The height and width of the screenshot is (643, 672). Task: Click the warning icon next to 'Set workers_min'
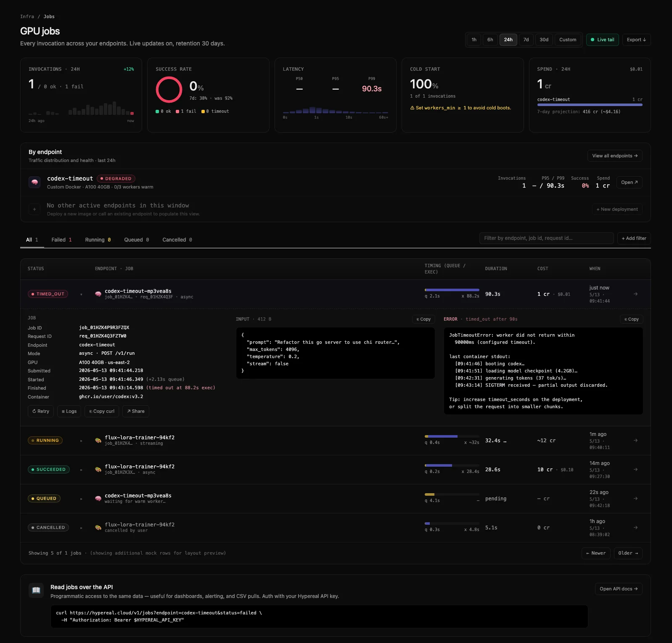coord(412,108)
